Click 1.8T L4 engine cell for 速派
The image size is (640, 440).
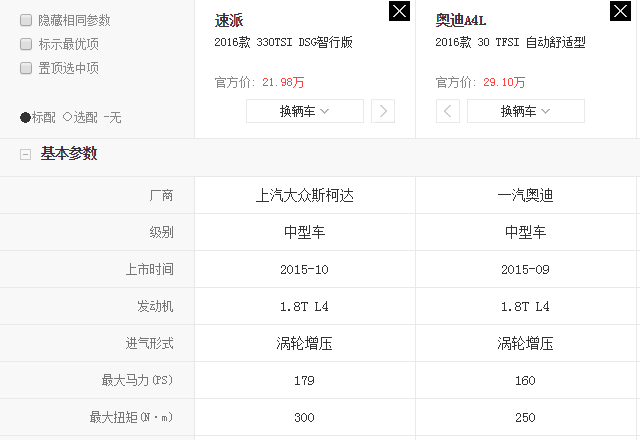tap(304, 307)
